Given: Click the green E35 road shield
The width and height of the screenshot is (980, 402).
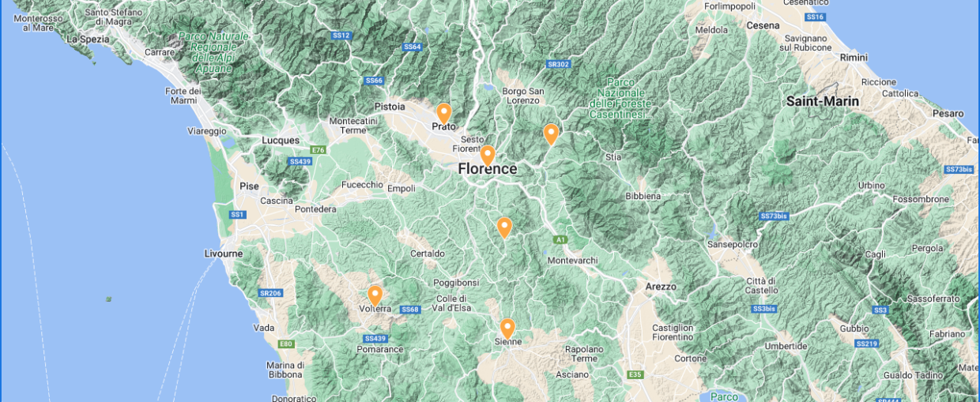Looking at the screenshot, I should coord(635,374).
